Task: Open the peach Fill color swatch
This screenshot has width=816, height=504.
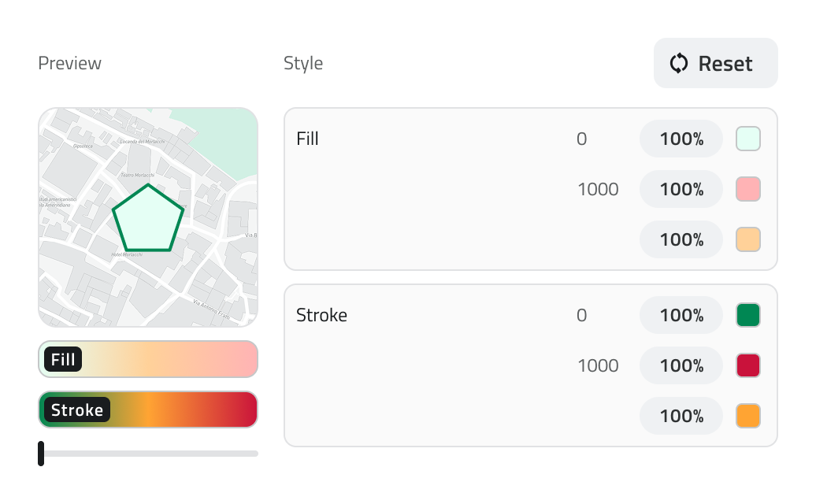Action: click(x=747, y=239)
